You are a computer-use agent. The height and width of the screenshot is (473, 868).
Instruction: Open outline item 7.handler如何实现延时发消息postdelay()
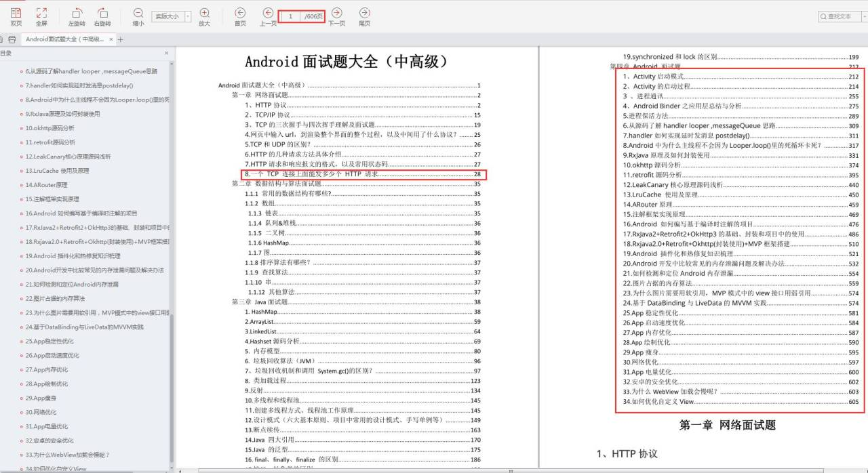coord(79,85)
